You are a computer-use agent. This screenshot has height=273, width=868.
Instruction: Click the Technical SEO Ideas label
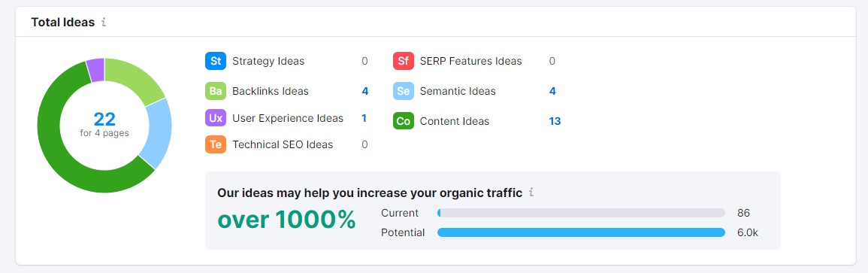coord(283,144)
